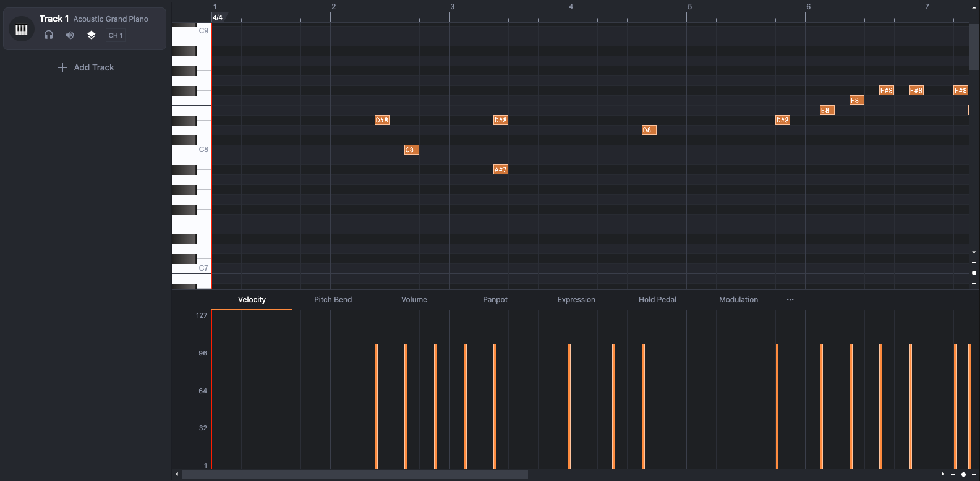Click the vertical zoom-out minus button
The image size is (980, 481).
[x=974, y=283]
